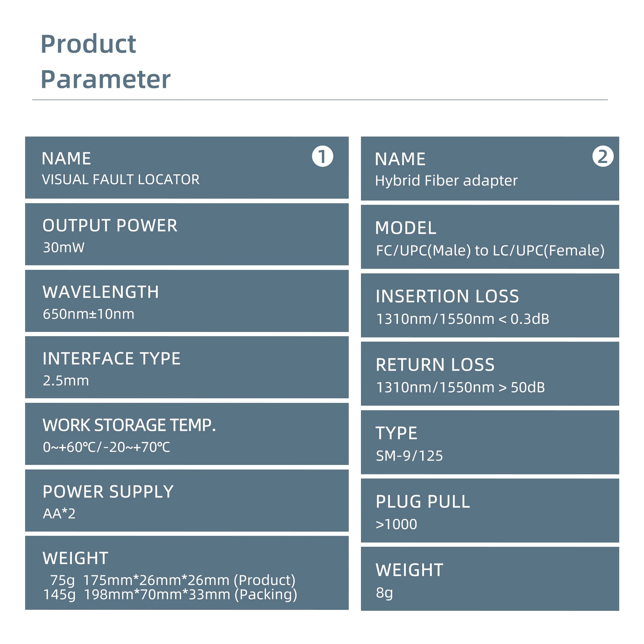Click the RETURN LOSS label
Image resolution: width=644 pixels, height=644 pixels.
435,365
